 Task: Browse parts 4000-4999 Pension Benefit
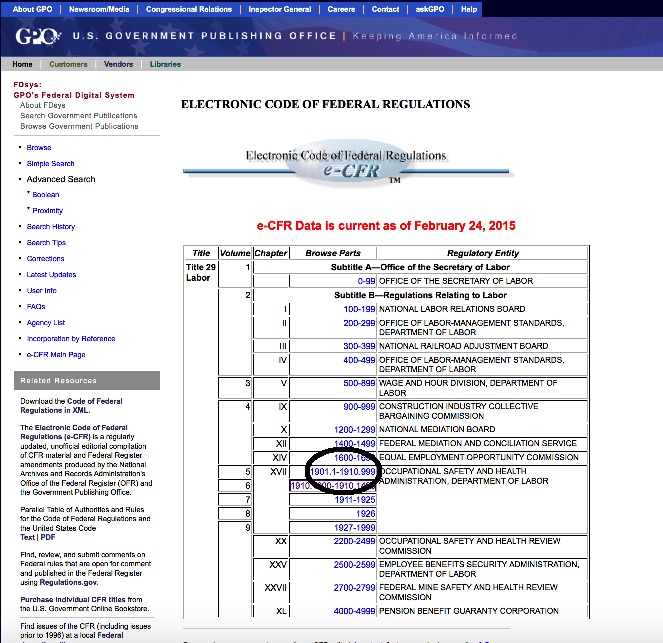point(354,611)
